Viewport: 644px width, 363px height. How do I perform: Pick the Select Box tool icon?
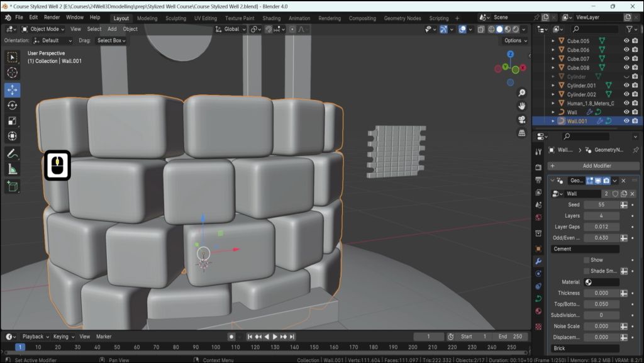(13, 57)
